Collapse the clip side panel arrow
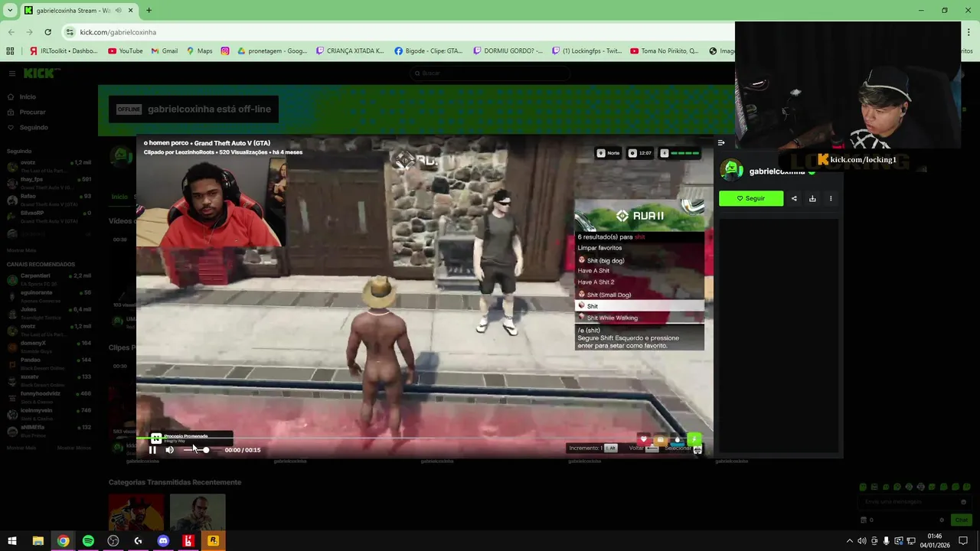 pyautogui.click(x=721, y=142)
